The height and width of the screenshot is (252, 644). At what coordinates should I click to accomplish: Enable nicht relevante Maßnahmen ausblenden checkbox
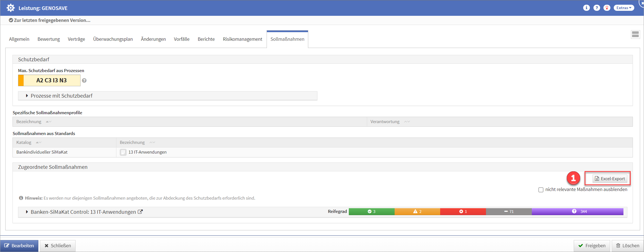pos(541,190)
